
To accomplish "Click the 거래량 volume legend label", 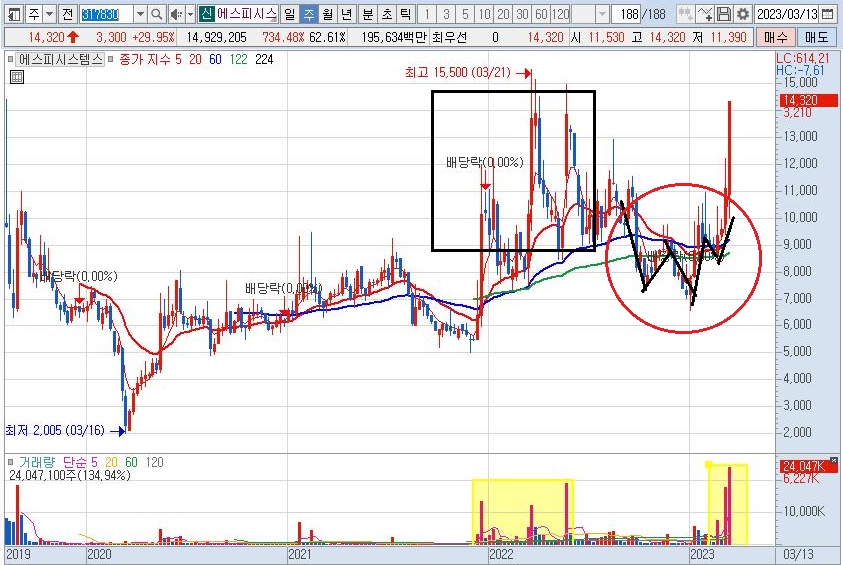I will click(37, 462).
